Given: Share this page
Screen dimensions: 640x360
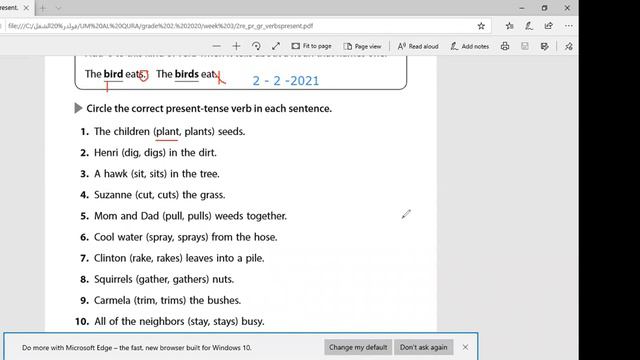Looking at the screenshot, I should pyautogui.click(x=549, y=26).
